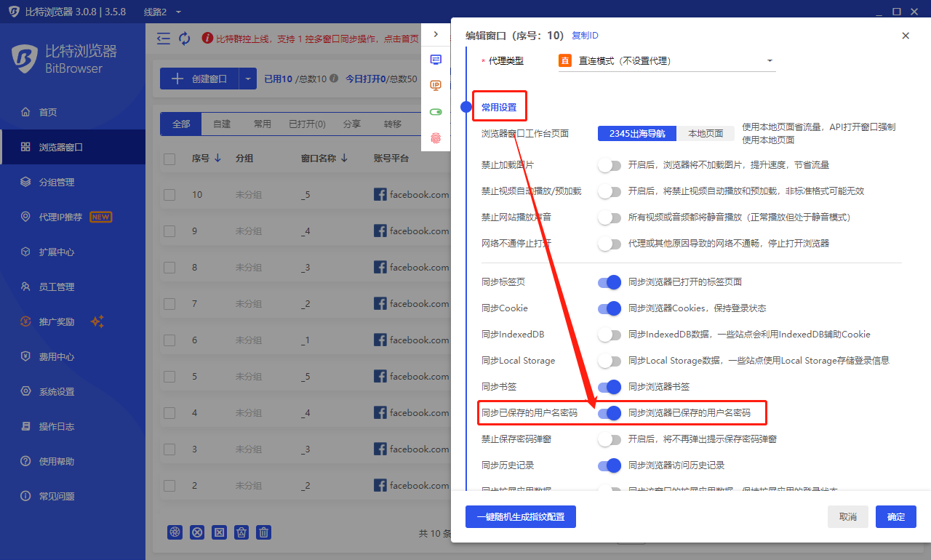Select the 本地页面 option
This screenshot has width=931, height=560.
(x=706, y=134)
